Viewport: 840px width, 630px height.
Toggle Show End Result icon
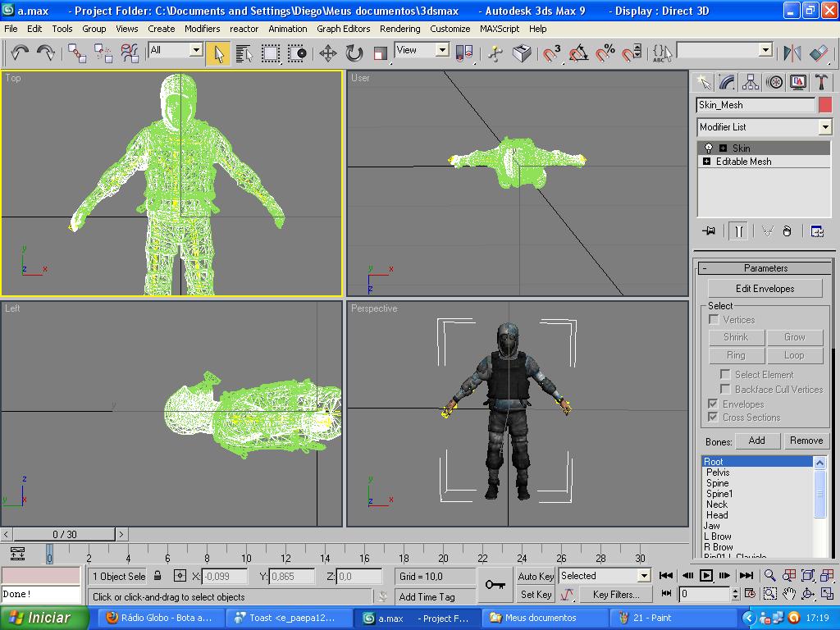point(738,231)
